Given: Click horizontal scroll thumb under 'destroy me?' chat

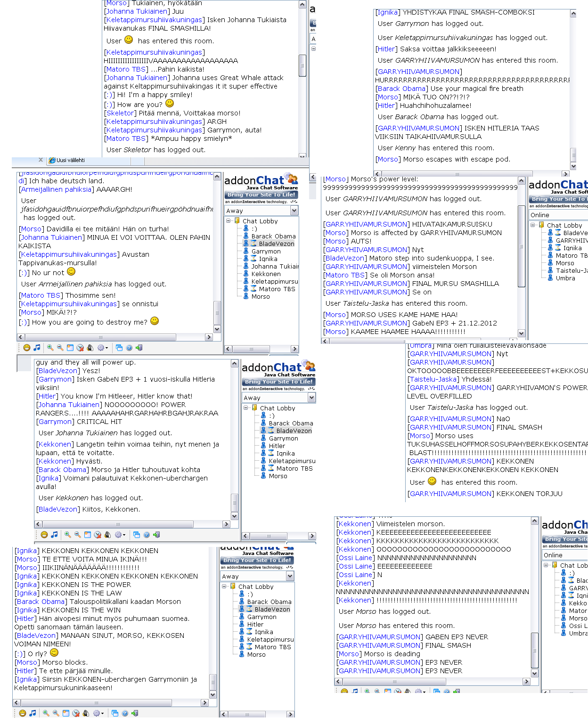Looking at the screenshot, I should tap(100, 337).
